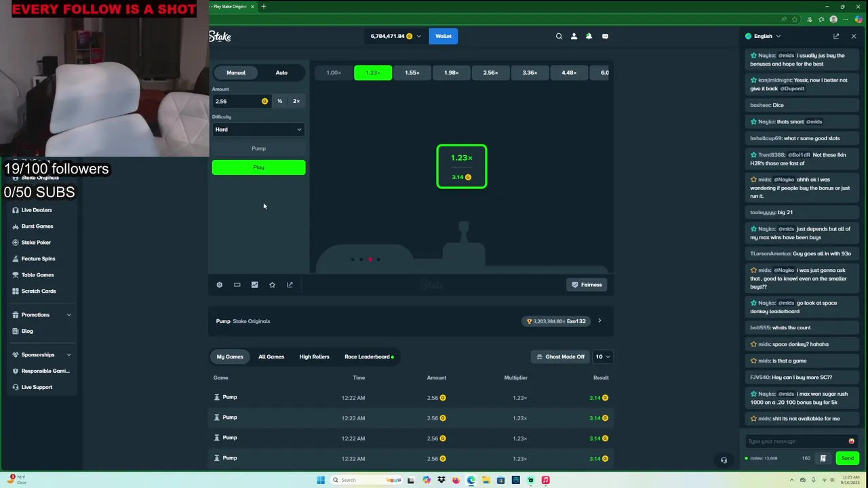
Task: Expand the Sponsorships sidebar section
Action: tap(41, 354)
